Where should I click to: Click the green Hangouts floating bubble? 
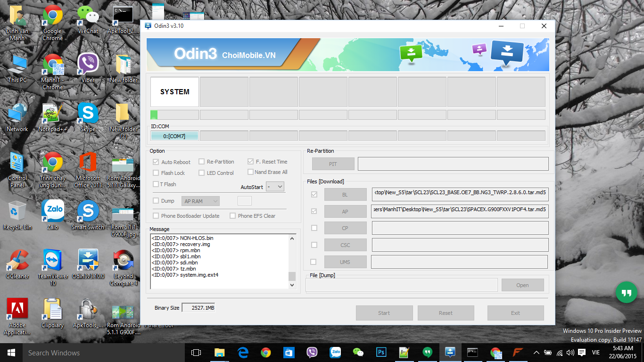click(626, 293)
